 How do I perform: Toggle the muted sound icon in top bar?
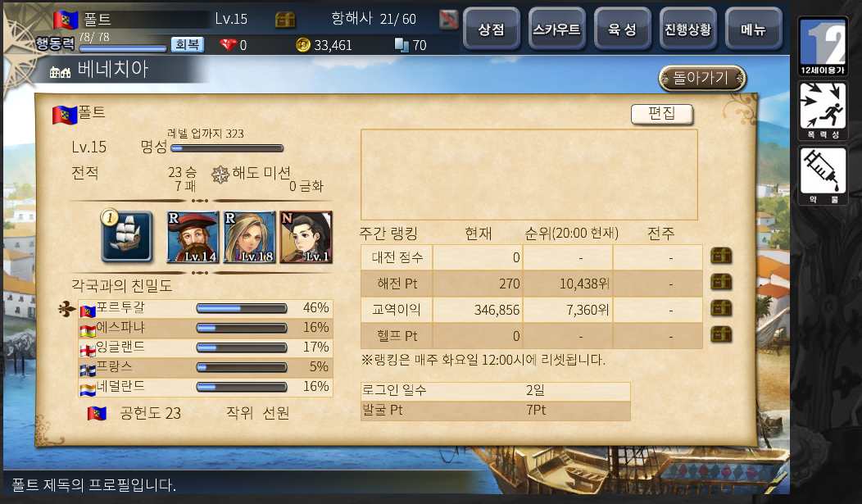pyautogui.click(x=448, y=20)
